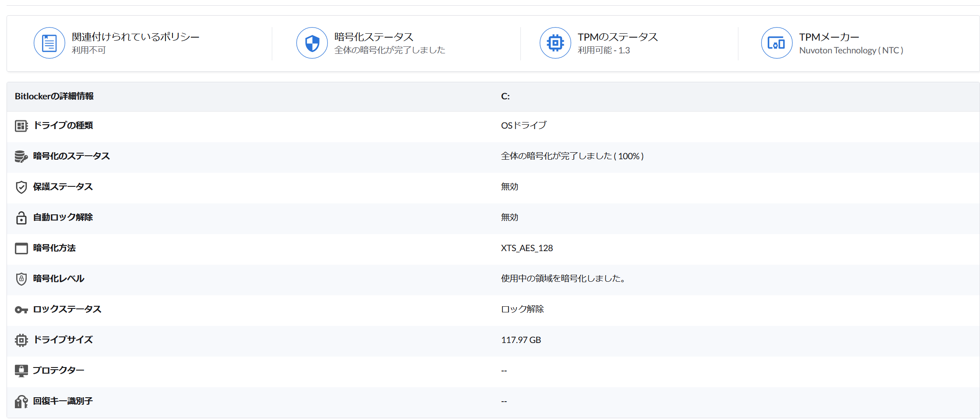The image size is (980, 420).
Task: Click the TPM status chip icon
Action: (x=555, y=43)
